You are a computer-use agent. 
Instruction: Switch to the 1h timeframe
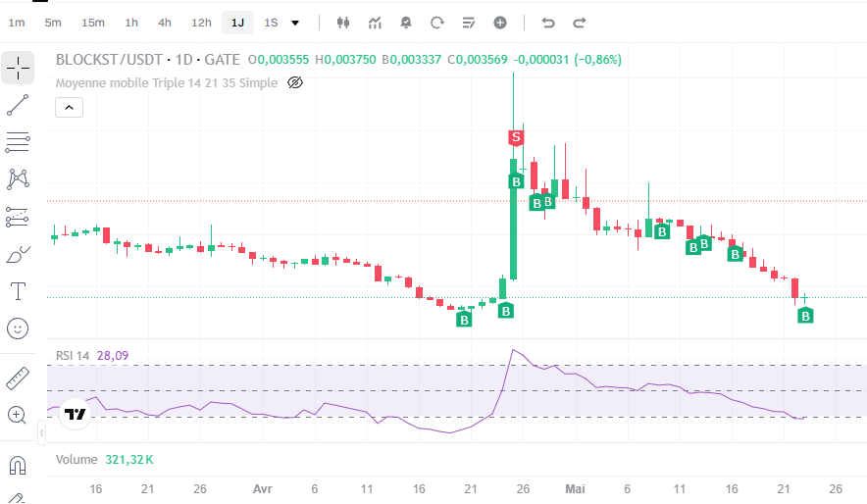pos(131,23)
